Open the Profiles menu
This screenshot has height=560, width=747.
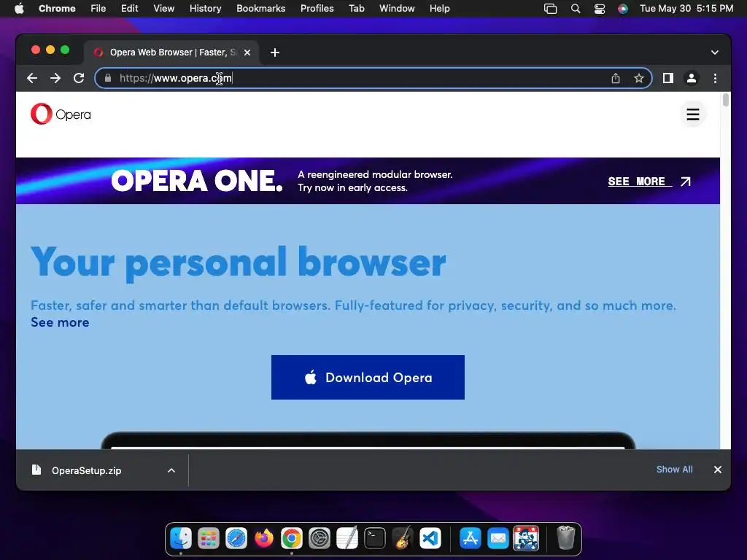tap(317, 9)
